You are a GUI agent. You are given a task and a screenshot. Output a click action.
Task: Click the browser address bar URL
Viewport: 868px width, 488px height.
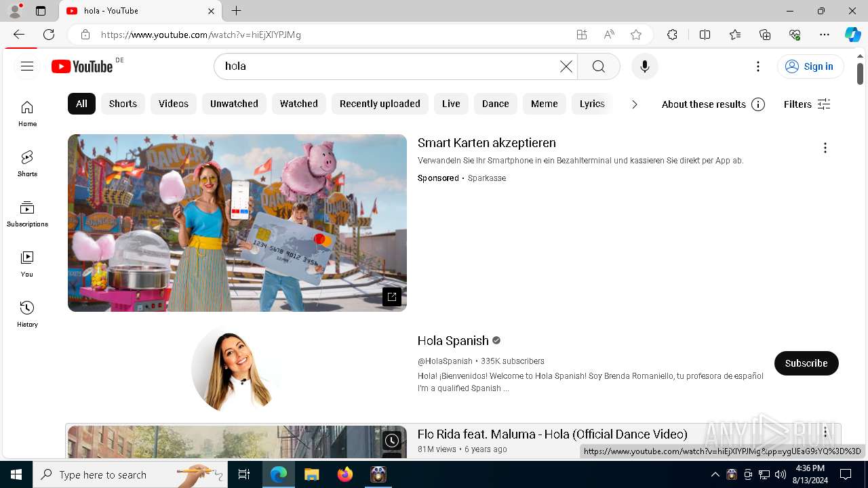point(201,35)
